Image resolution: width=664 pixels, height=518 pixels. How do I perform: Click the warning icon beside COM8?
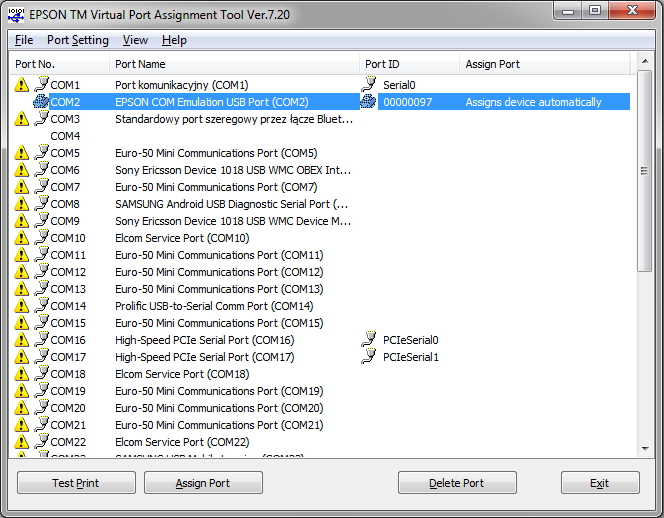(21, 204)
